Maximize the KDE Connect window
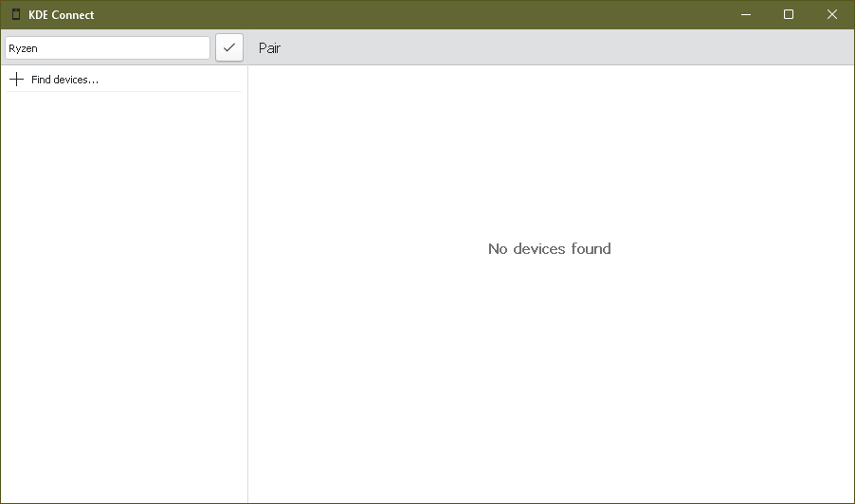The image size is (855, 504). coord(789,15)
